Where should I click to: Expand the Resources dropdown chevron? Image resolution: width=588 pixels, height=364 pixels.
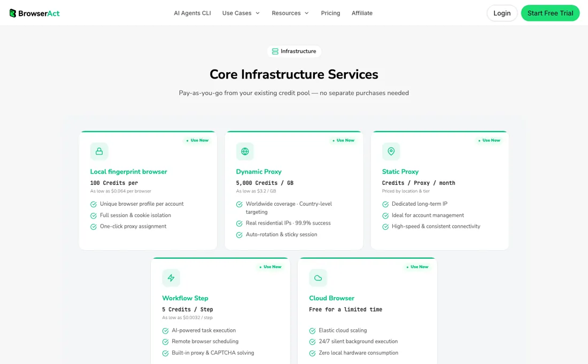307,13
